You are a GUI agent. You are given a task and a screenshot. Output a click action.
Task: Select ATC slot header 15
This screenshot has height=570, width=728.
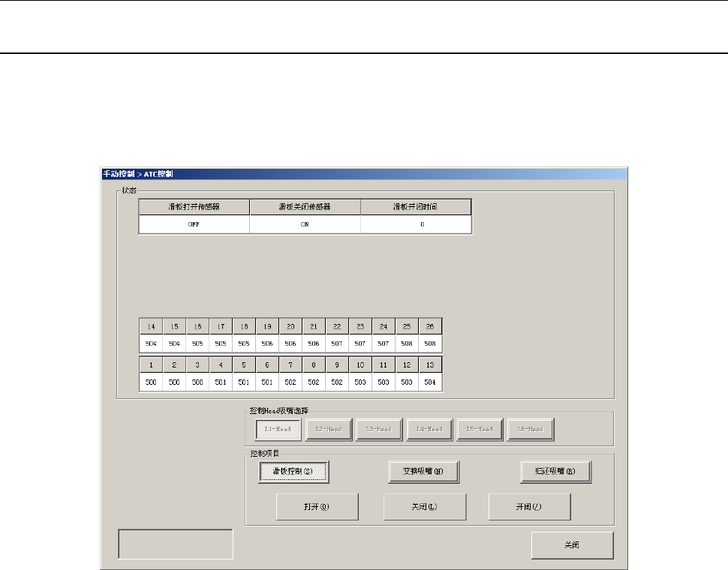(174, 326)
